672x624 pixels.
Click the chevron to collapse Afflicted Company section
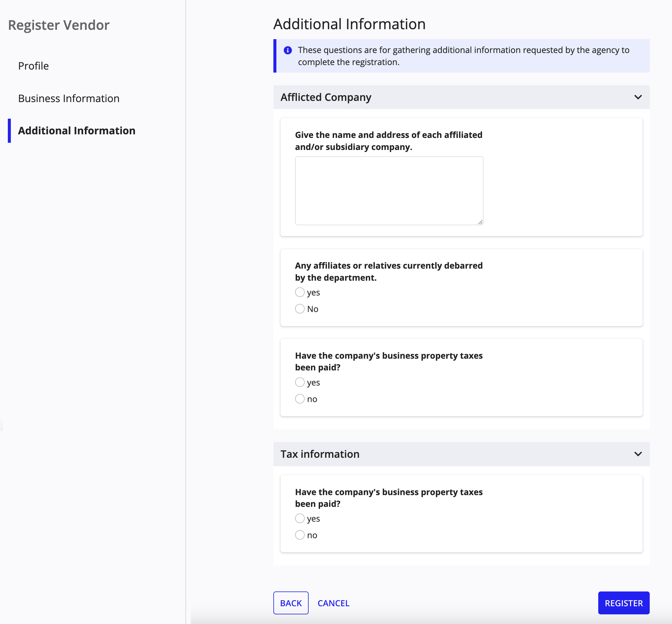(x=638, y=96)
